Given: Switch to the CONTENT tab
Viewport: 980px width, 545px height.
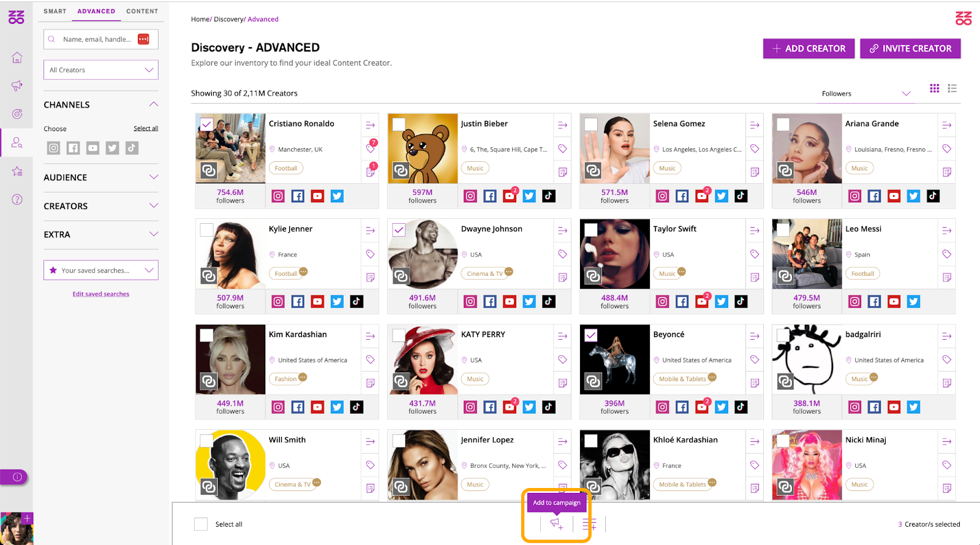Looking at the screenshot, I should [x=142, y=11].
